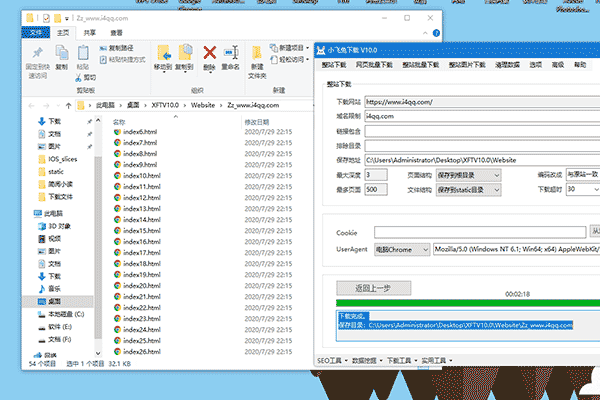Click the XFTV10.0 breadcrumb in address bar
Image resolution: width=600 pixels, height=400 pixels.
point(165,105)
